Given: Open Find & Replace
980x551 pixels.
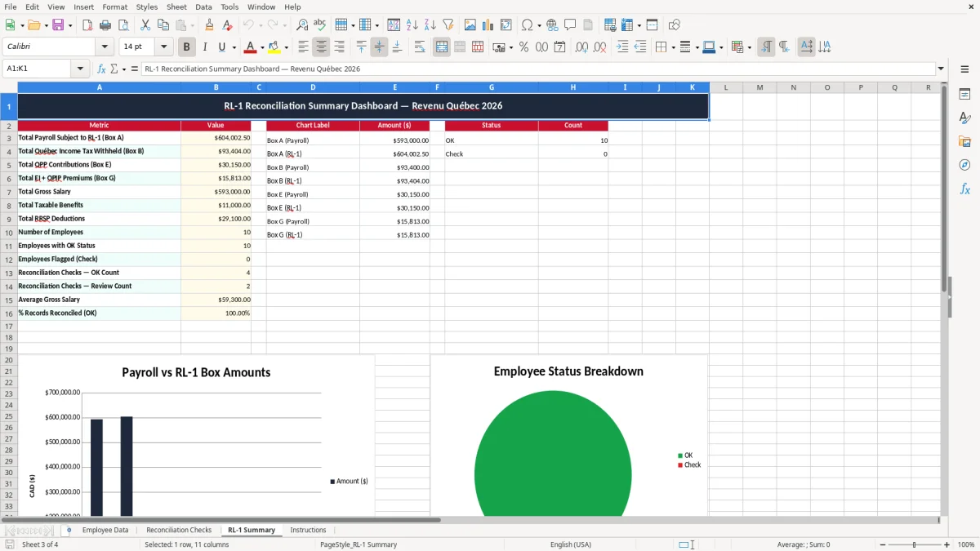Looking at the screenshot, I should (x=302, y=25).
